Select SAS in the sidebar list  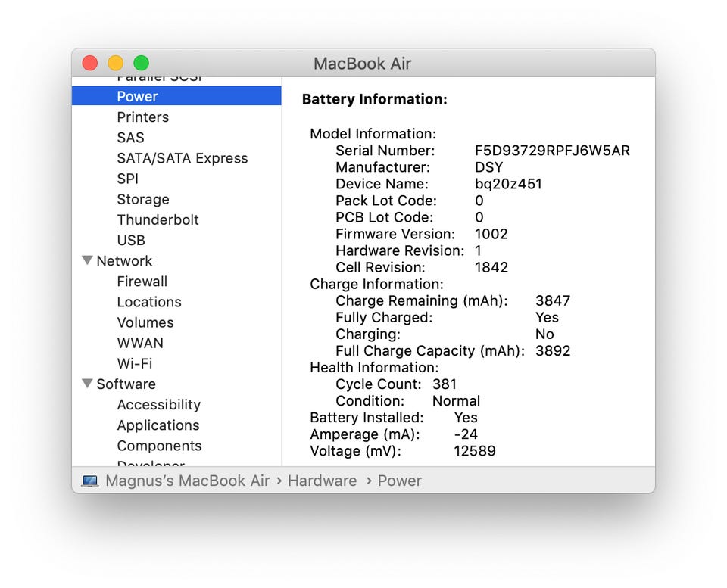tap(130, 138)
